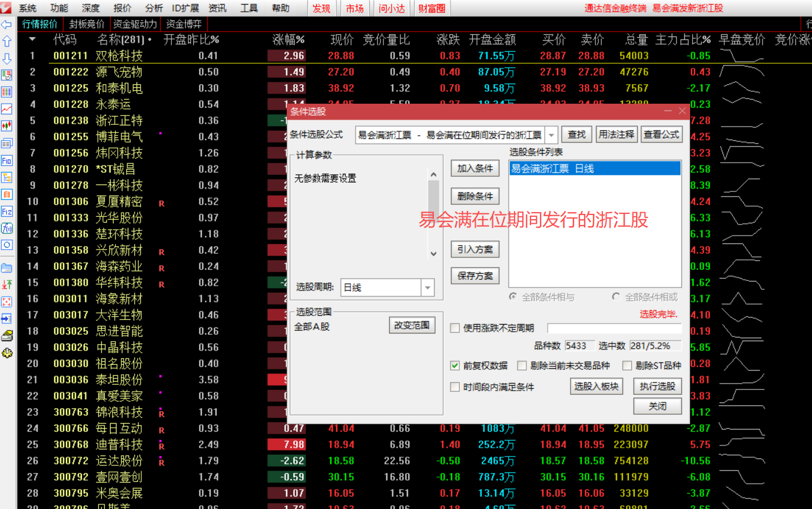Open the multi-column grid table icon
The height and width of the screenshot is (509, 812).
coord(6,92)
